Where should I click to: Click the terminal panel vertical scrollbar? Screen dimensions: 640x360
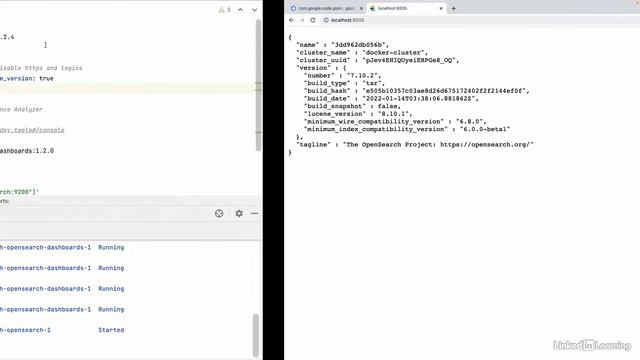(256, 335)
